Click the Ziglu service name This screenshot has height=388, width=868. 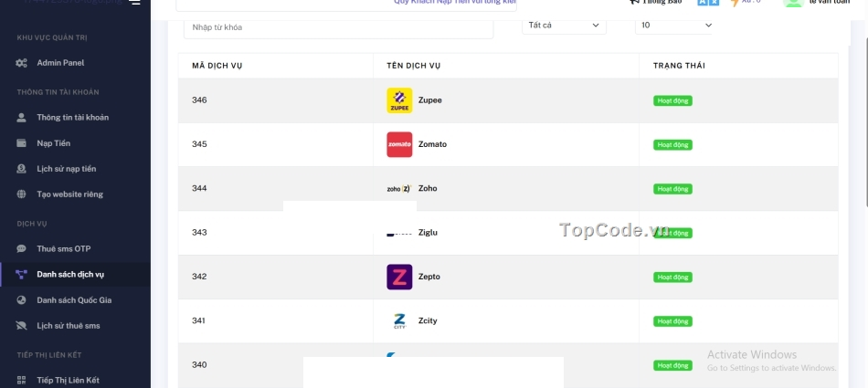point(428,233)
